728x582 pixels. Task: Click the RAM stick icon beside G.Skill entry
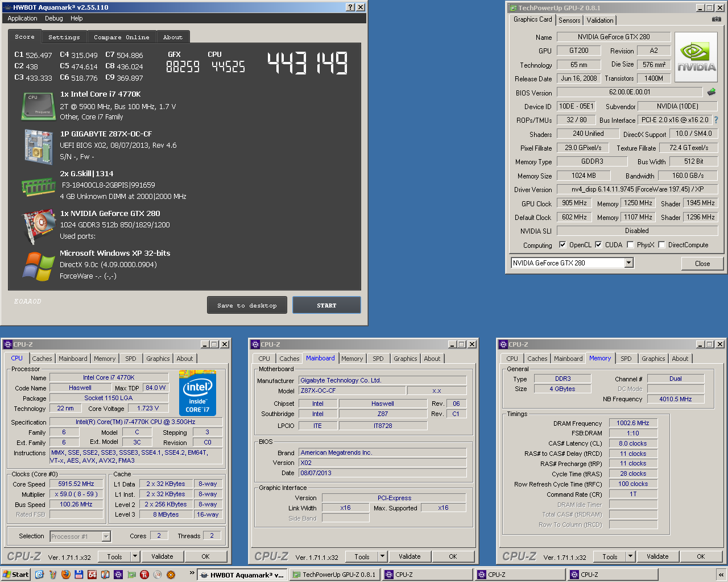(x=38, y=186)
